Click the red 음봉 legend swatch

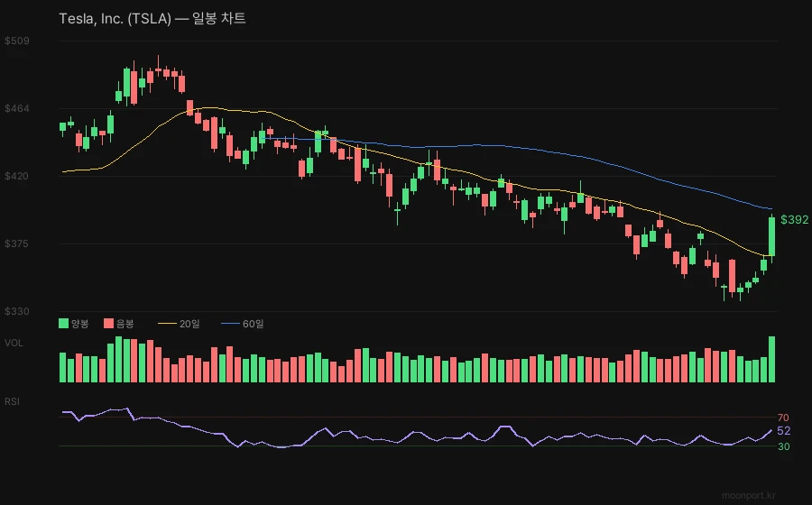point(109,323)
